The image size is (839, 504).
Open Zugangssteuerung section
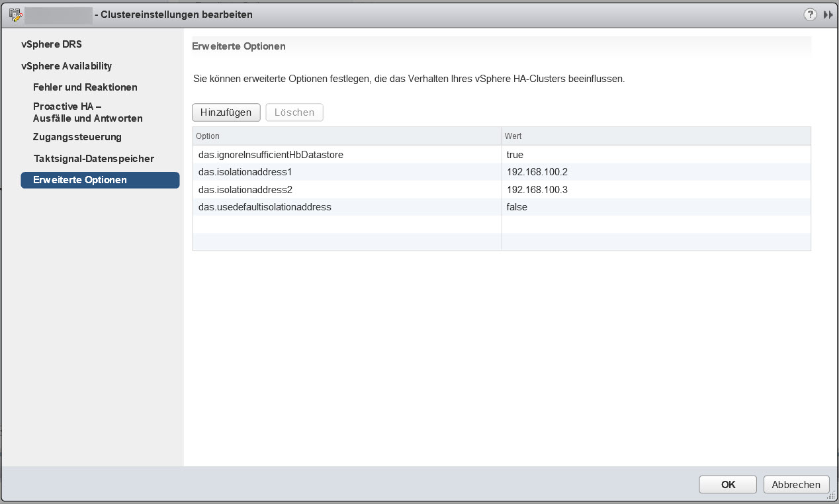point(77,137)
